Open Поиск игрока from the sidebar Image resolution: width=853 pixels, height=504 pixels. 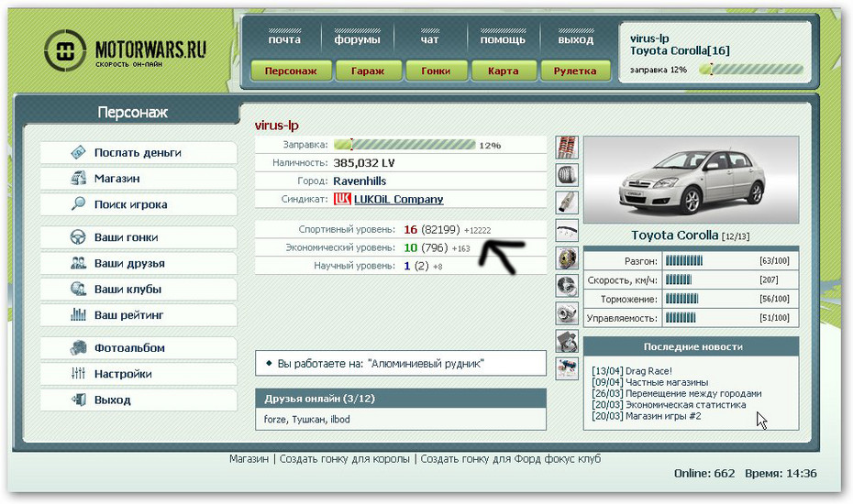pyautogui.click(x=138, y=204)
